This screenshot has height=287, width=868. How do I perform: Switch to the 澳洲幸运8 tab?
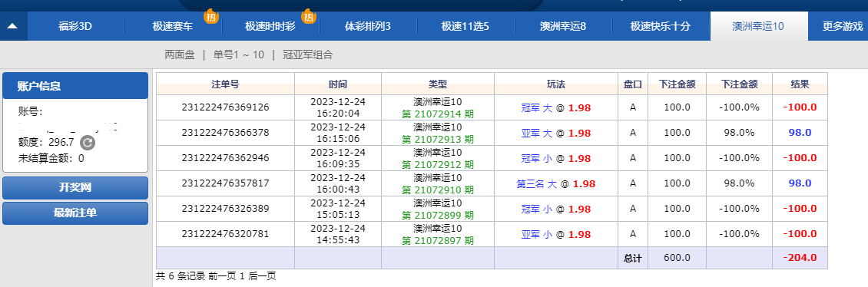563,26
